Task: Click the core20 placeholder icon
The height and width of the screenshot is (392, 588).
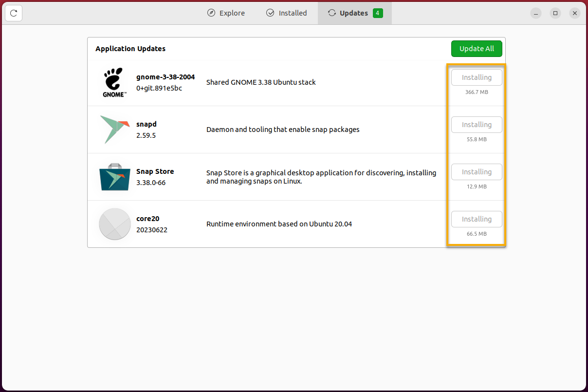Action: pyautogui.click(x=114, y=224)
